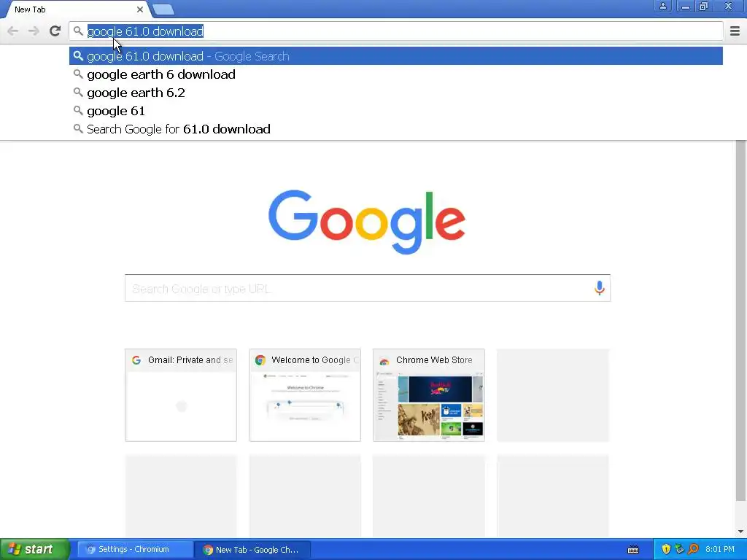This screenshot has width=747, height=560.
Task: Open a new tab with the new-tab button
Action: (163, 9)
